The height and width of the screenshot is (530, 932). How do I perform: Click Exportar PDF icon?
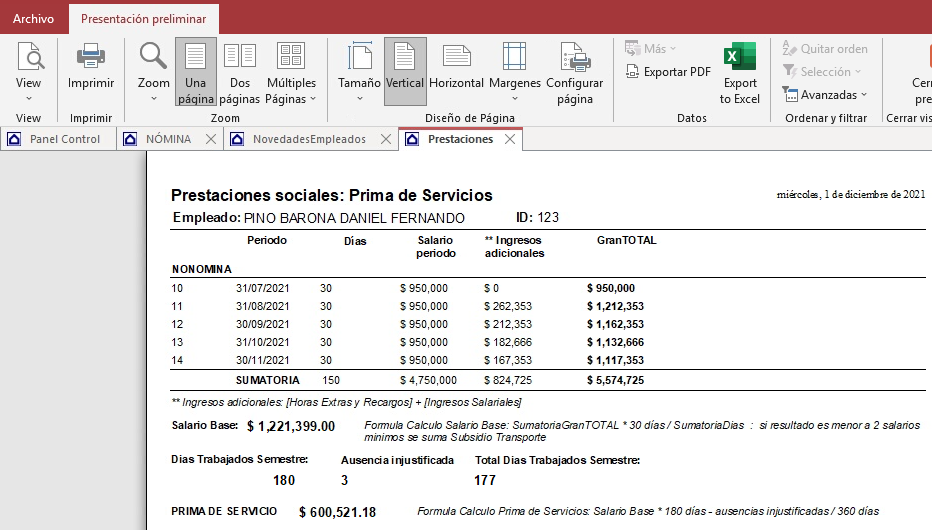(634, 72)
